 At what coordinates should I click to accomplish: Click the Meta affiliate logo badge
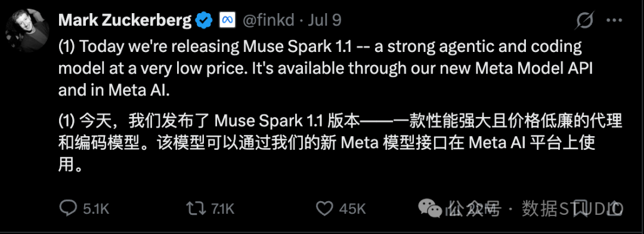(x=227, y=20)
